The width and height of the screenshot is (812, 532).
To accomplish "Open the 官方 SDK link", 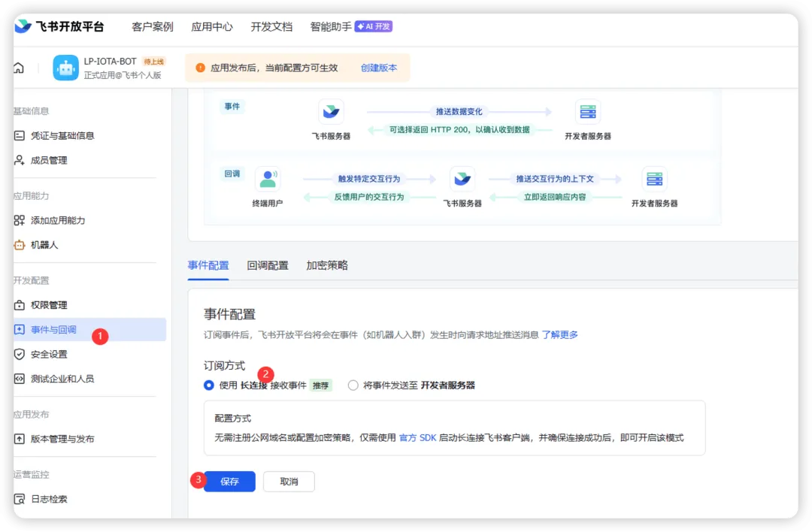I will pos(417,438).
